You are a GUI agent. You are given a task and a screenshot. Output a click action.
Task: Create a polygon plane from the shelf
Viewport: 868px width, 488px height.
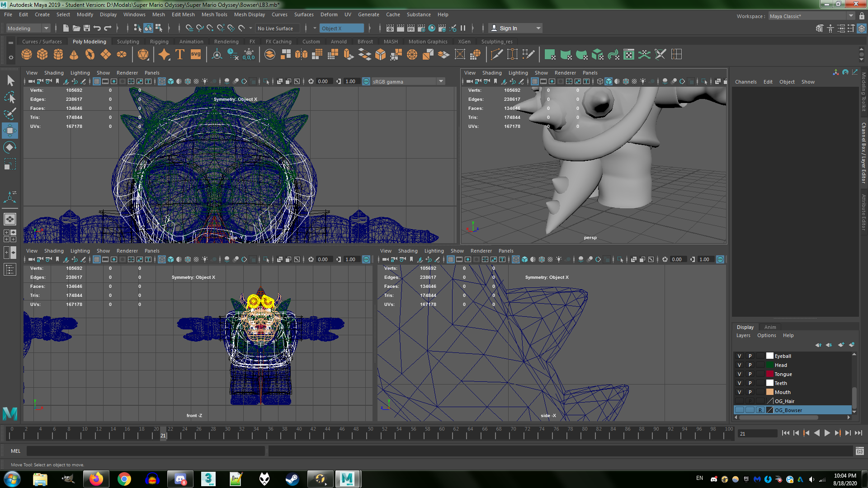point(106,55)
